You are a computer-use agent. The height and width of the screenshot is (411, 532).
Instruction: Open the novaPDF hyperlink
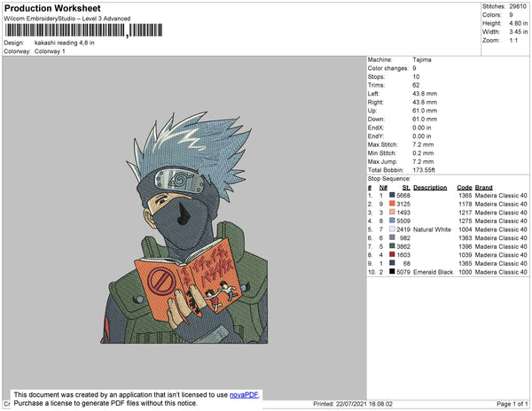244,395
